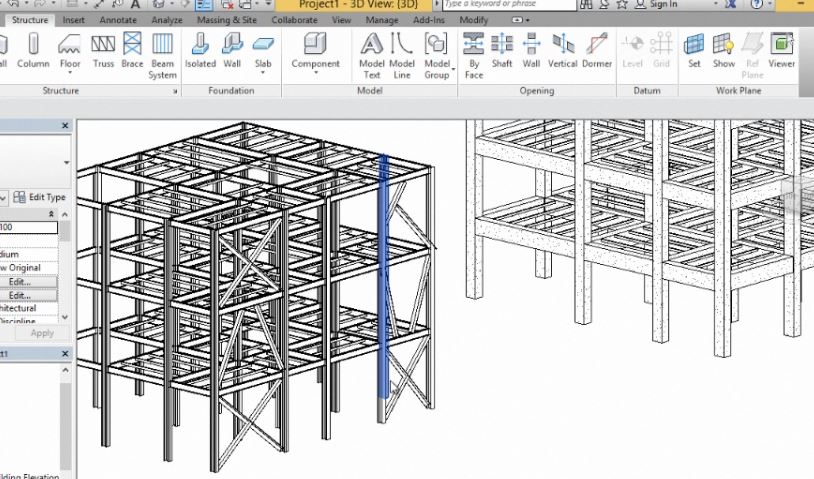The height and width of the screenshot is (479, 814).
Task: Open the help question mark icon
Action: pos(757,5)
